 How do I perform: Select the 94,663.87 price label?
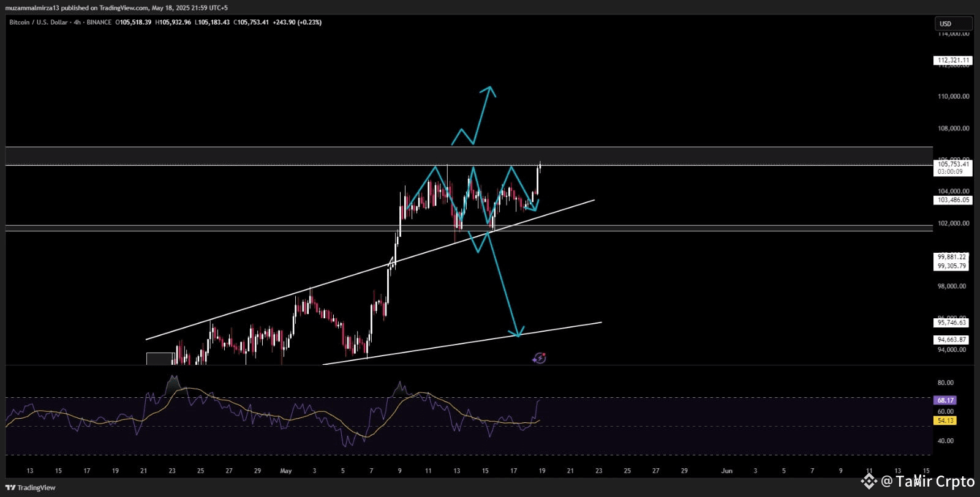point(952,340)
